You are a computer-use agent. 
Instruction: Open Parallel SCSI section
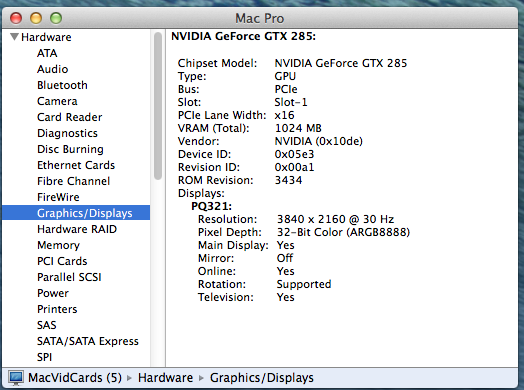69,277
